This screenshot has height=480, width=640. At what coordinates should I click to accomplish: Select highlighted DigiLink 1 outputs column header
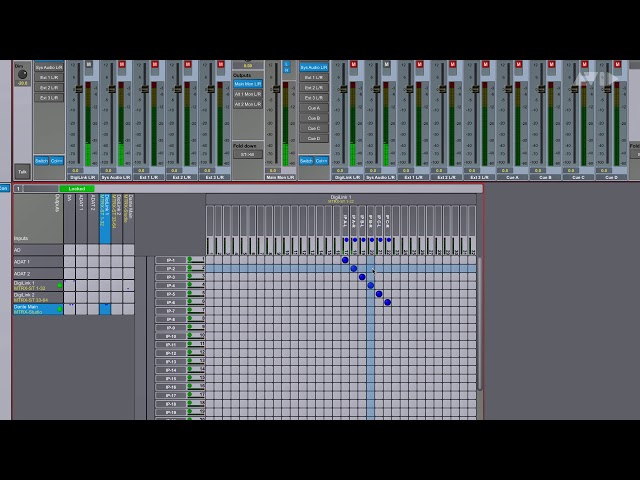point(105,219)
